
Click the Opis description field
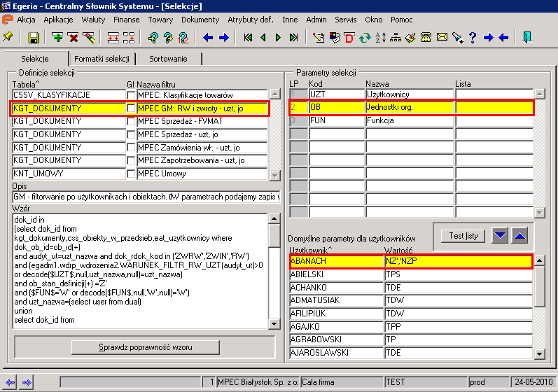pos(146,197)
